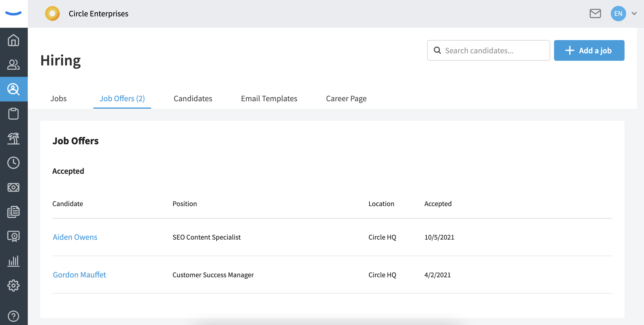Click the search magnifier icon
The image size is (644, 325).
point(437,50)
